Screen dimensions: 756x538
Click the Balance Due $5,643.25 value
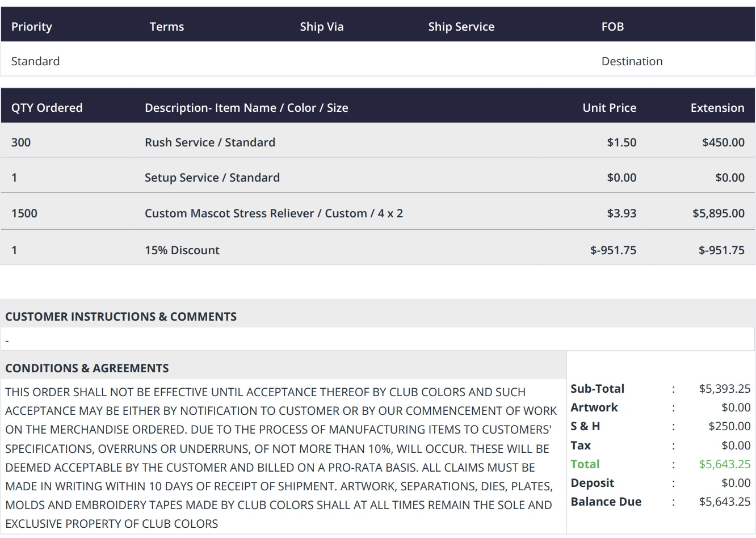point(725,502)
